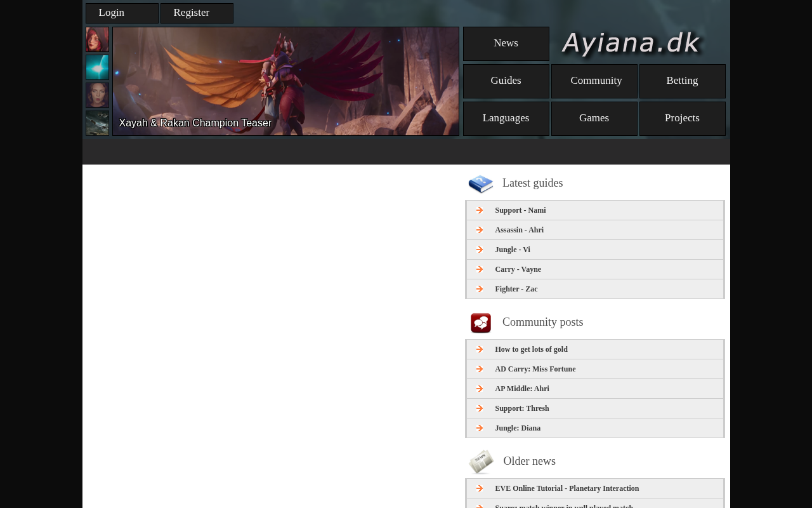
Task: Click the Community posts heading
Action: [543, 322]
